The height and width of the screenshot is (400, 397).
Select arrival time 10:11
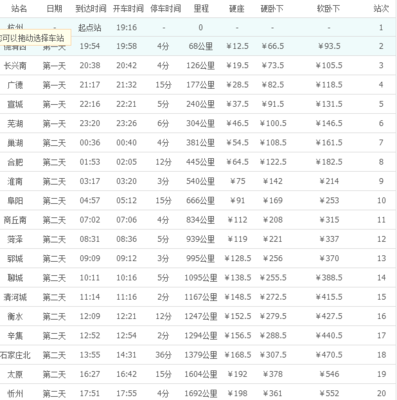[90, 278]
